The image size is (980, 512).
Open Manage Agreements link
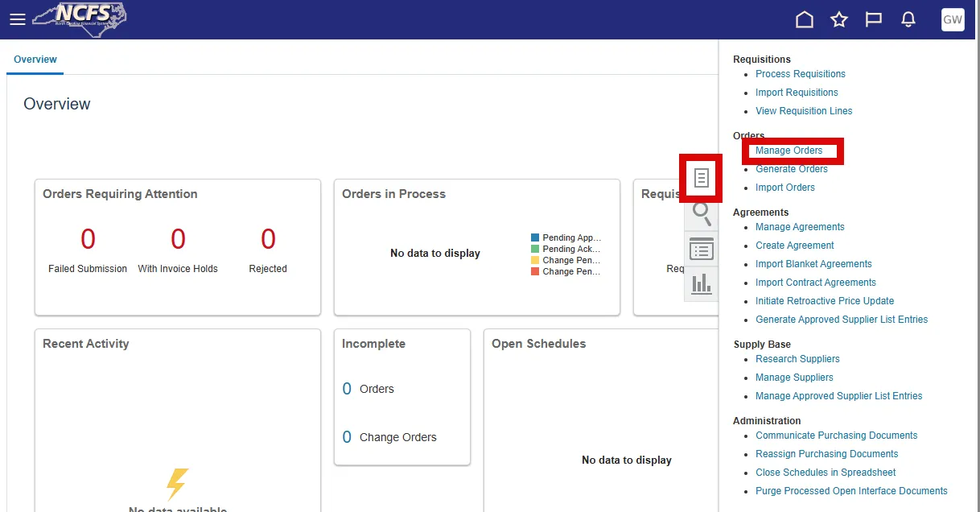(800, 227)
